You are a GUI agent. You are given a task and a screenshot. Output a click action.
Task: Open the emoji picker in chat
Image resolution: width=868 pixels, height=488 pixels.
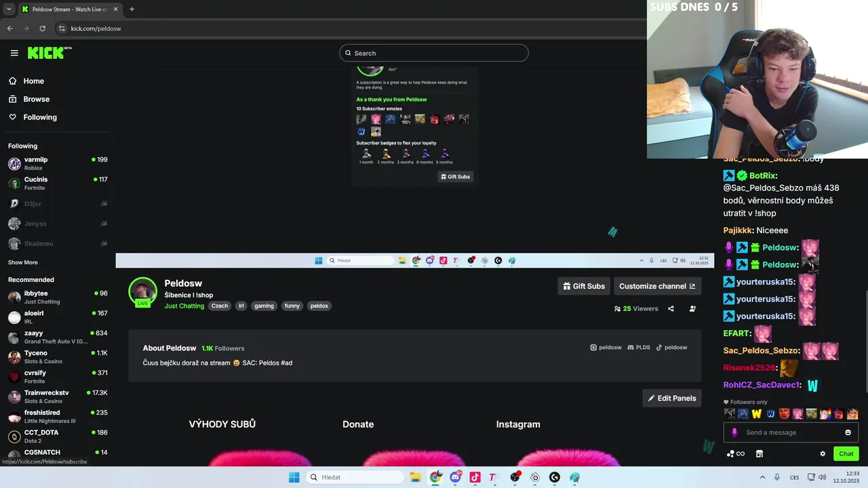click(848, 432)
